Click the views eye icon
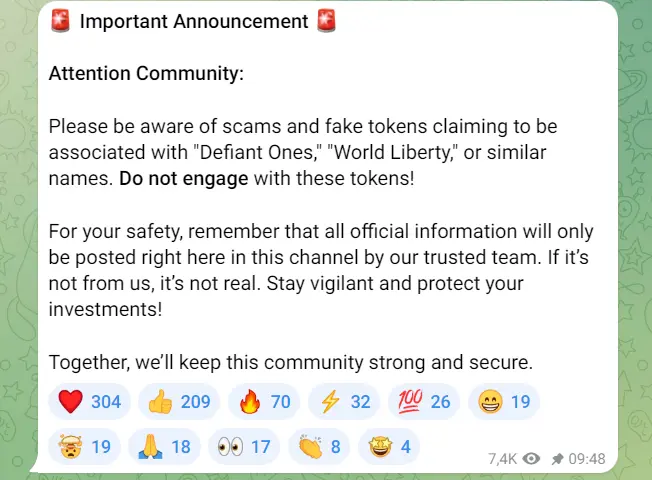Viewport: 652px width, 480px height. pos(531,459)
